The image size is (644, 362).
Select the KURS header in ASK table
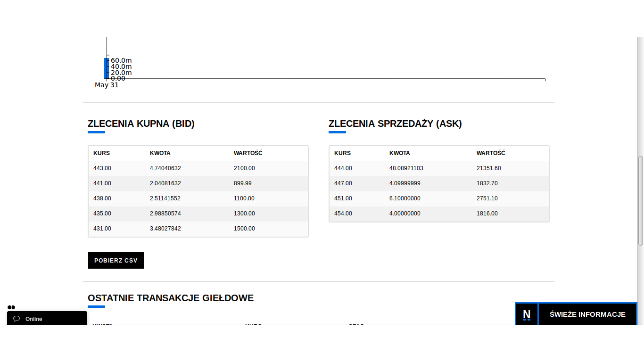342,153
